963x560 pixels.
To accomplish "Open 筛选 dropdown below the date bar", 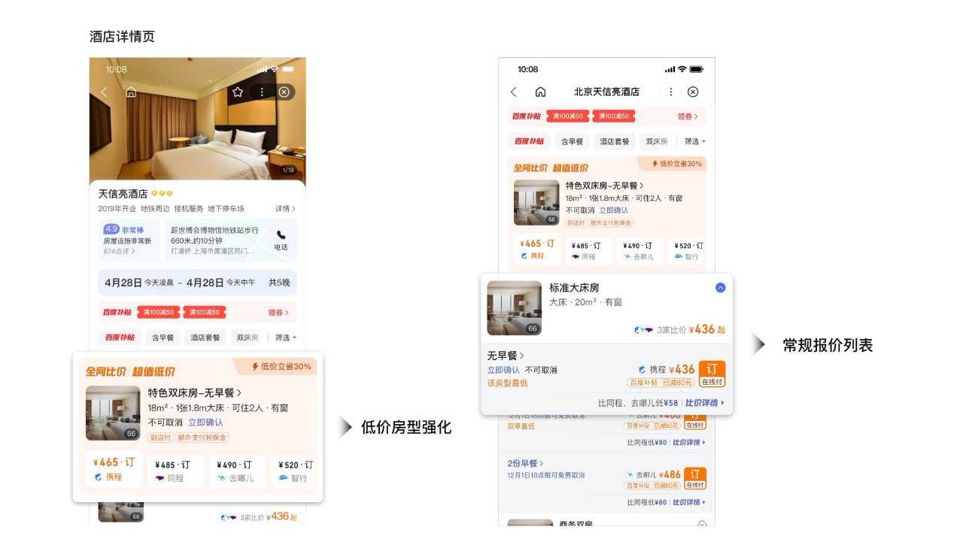I will 286,338.
